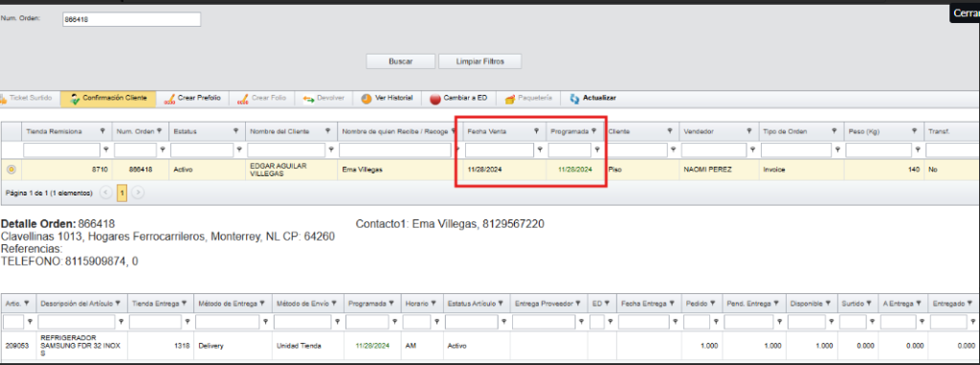Screen dimensions: 980x365
Task: Open filter icon in Fecha Entrega column header
Action: (x=671, y=303)
